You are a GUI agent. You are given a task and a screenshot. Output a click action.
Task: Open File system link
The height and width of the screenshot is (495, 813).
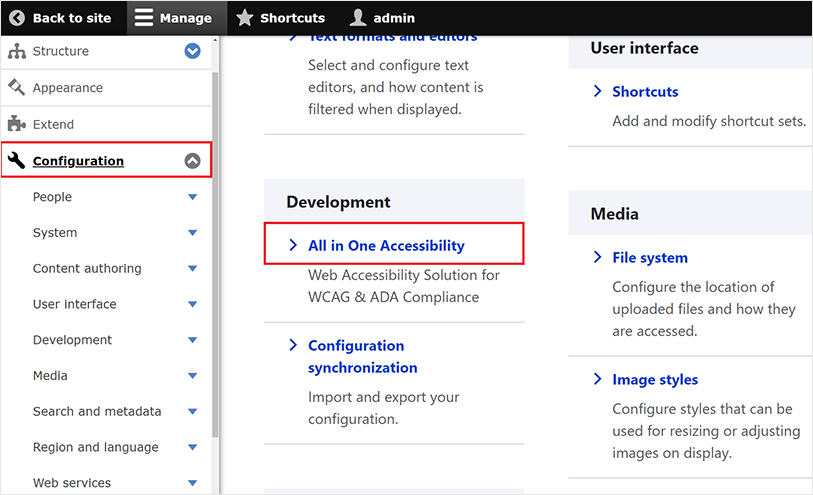[650, 258]
